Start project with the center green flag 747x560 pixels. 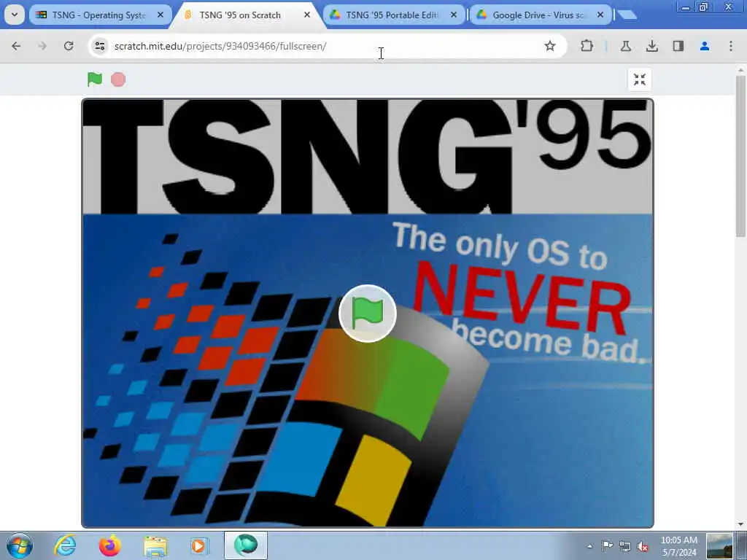(368, 314)
